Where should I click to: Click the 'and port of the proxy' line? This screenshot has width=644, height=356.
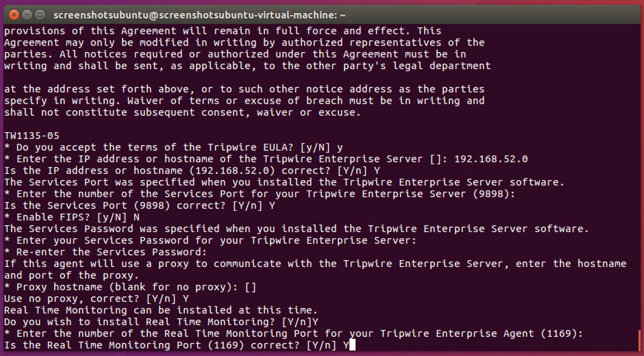(x=72, y=275)
